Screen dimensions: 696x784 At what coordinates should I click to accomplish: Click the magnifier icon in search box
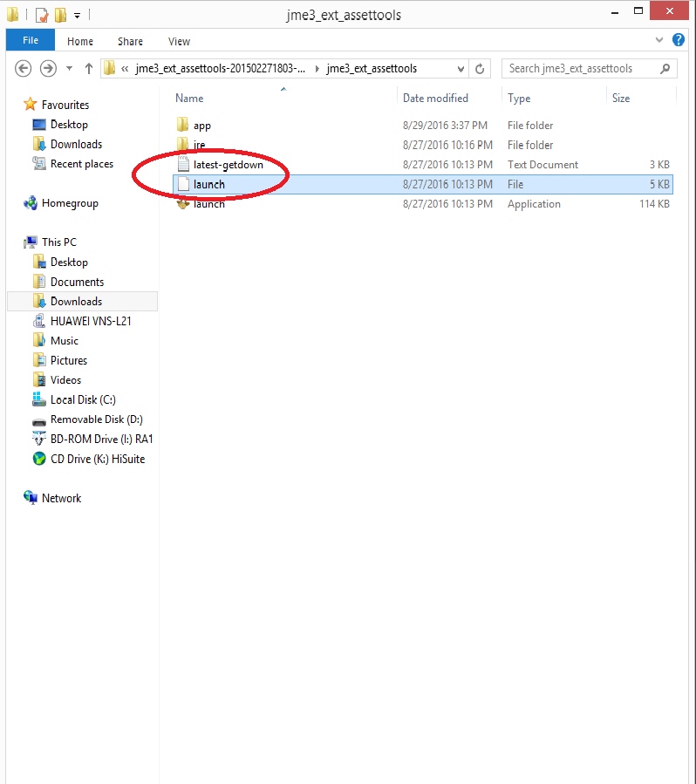pos(665,69)
